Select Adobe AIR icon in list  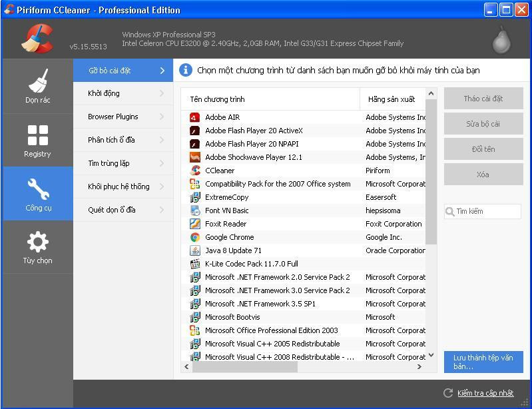pos(194,117)
